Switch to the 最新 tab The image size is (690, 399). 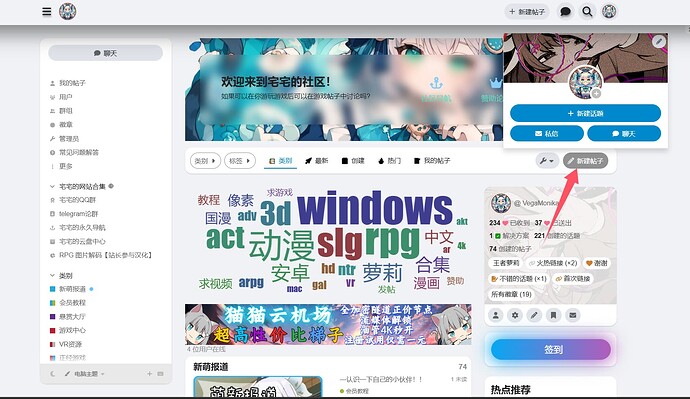coord(317,161)
